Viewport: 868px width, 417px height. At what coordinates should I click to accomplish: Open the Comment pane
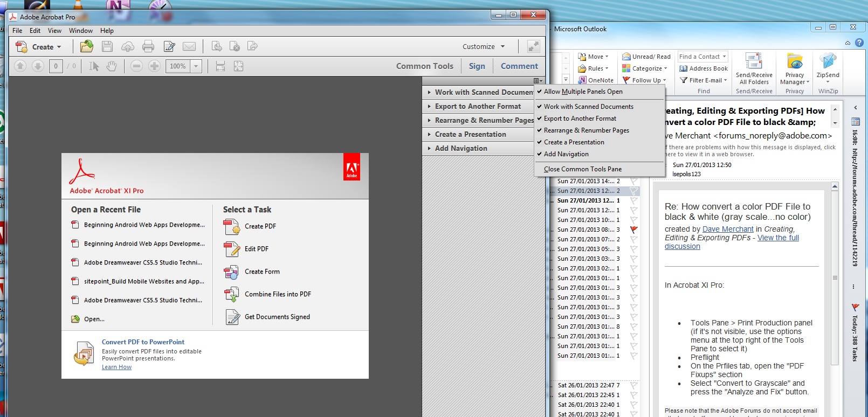click(x=519, y=66)
